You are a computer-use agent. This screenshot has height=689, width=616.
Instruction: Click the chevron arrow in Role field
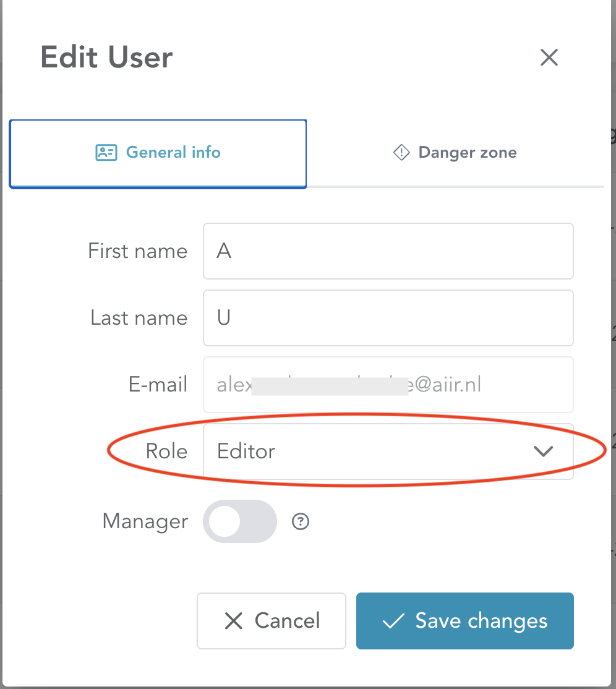pyautogui.click(x=543, y=451)
